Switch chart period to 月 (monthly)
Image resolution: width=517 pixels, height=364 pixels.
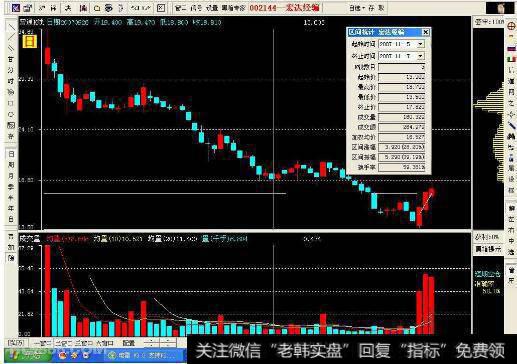click(x=11, y=176)
